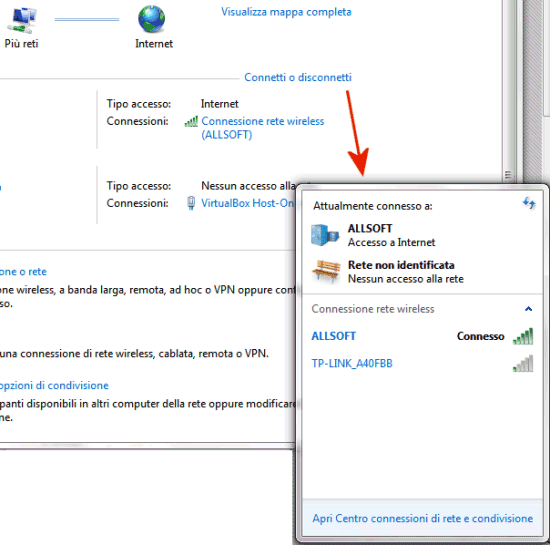Click the Connesso status text
Screen dimensions: 550x545
pos(481,336)
